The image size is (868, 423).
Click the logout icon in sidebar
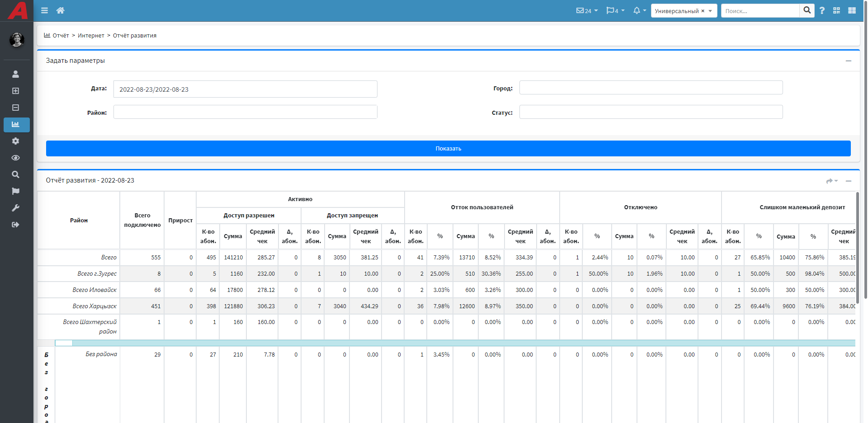click(16, 225)
